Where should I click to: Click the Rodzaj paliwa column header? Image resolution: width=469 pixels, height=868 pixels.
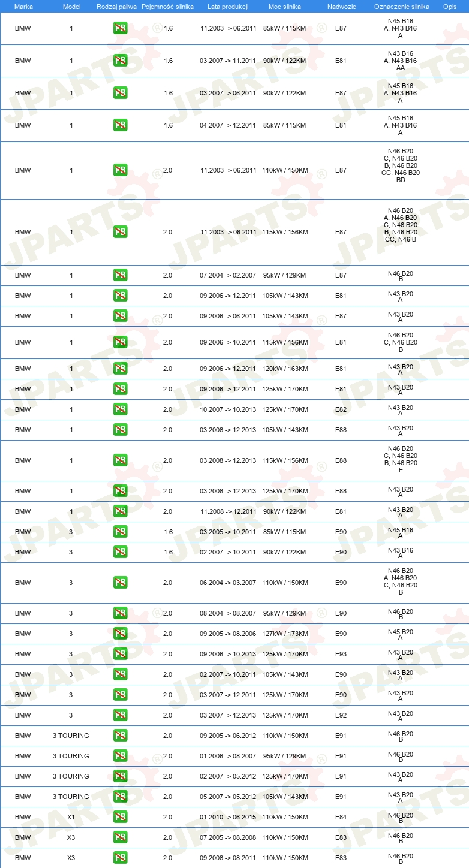click(x=116, y=6)
